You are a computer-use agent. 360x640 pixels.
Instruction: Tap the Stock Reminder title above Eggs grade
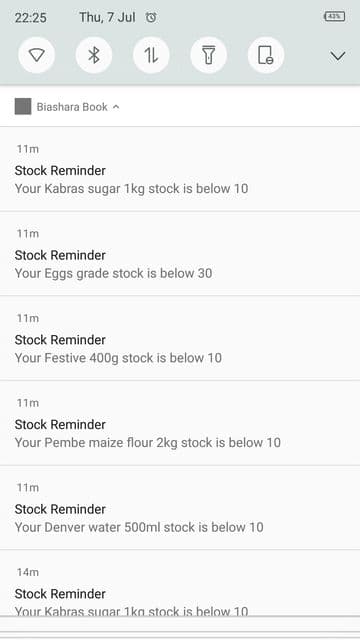point(60,255)
